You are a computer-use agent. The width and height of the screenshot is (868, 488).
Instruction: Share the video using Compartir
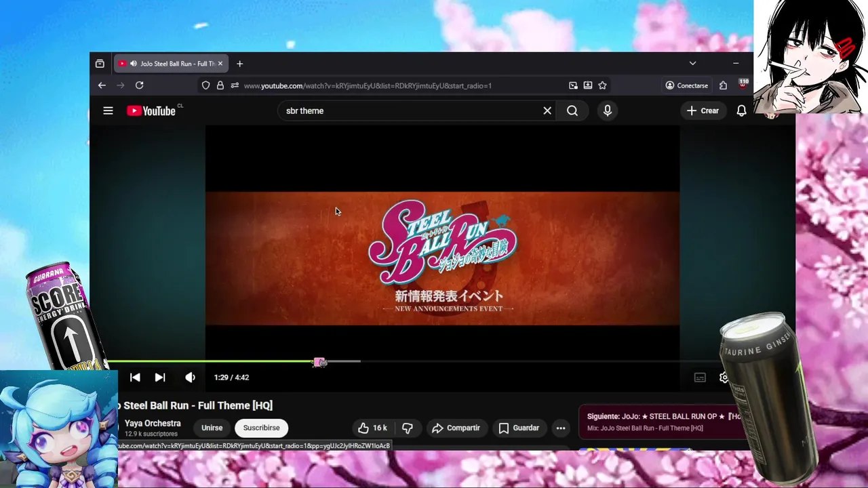click(x=456, y=428)
